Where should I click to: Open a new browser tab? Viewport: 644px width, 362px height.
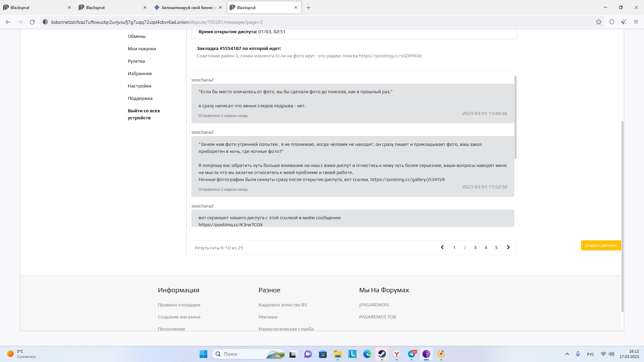tap(309, 7)
